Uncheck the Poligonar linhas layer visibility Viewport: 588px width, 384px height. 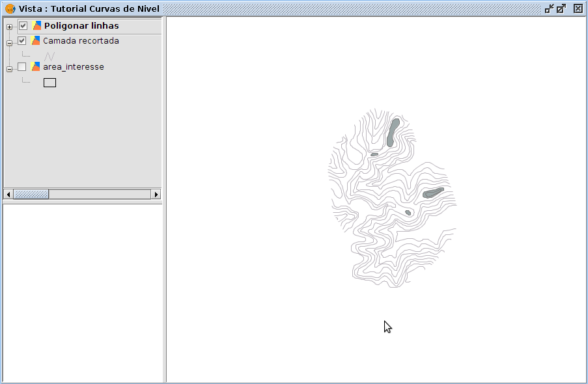(23, 26)
